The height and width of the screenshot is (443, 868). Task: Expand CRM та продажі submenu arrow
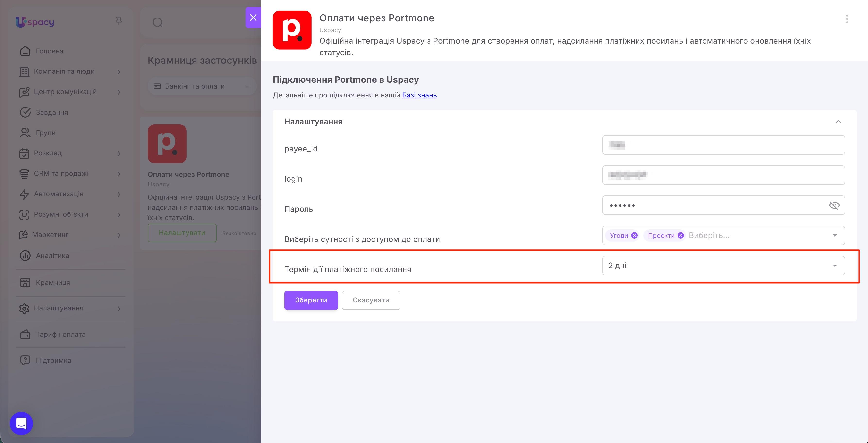click(119, 174)
